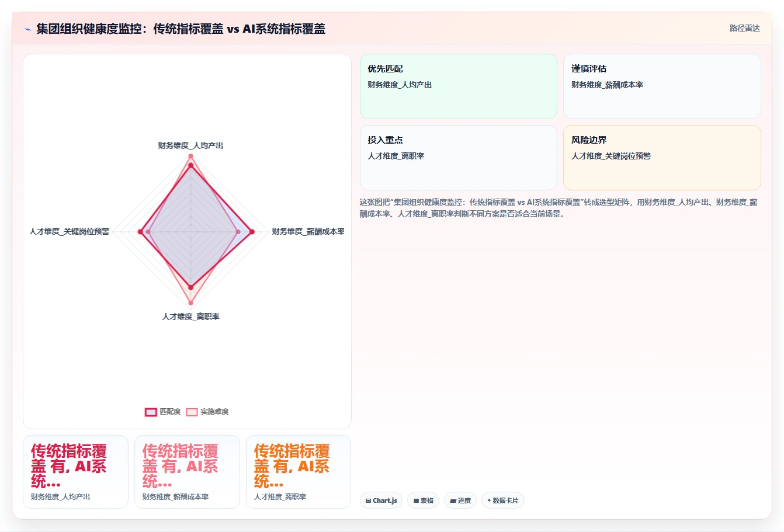
Task: Click 人才维度_关键岗位预警 text in 风险边界 card
Action: pyautogui.click(x=610, y=156)
